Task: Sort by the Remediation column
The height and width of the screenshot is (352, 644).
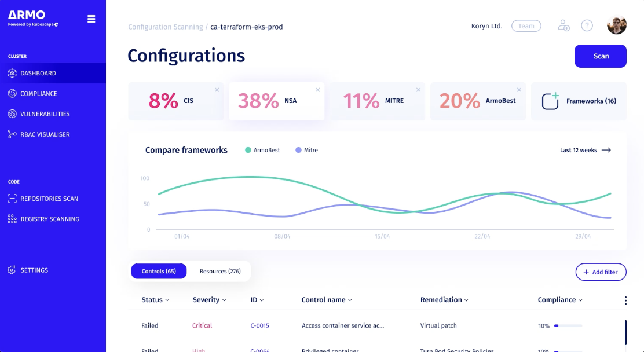Action: point(444,300)
